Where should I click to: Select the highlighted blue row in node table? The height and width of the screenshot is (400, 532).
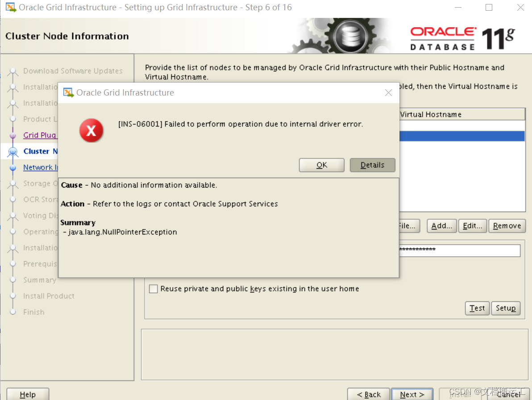(x=462, y=136)
